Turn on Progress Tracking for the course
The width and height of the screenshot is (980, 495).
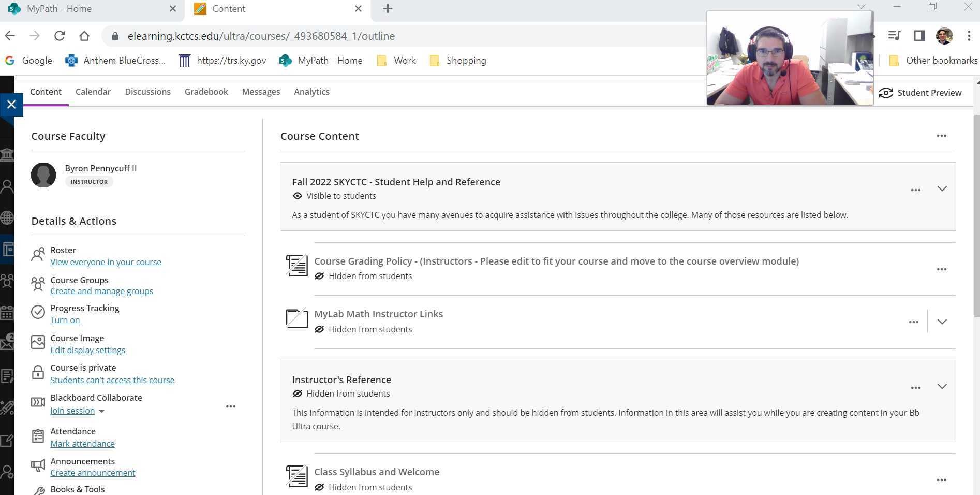click(x=65, y=320)
